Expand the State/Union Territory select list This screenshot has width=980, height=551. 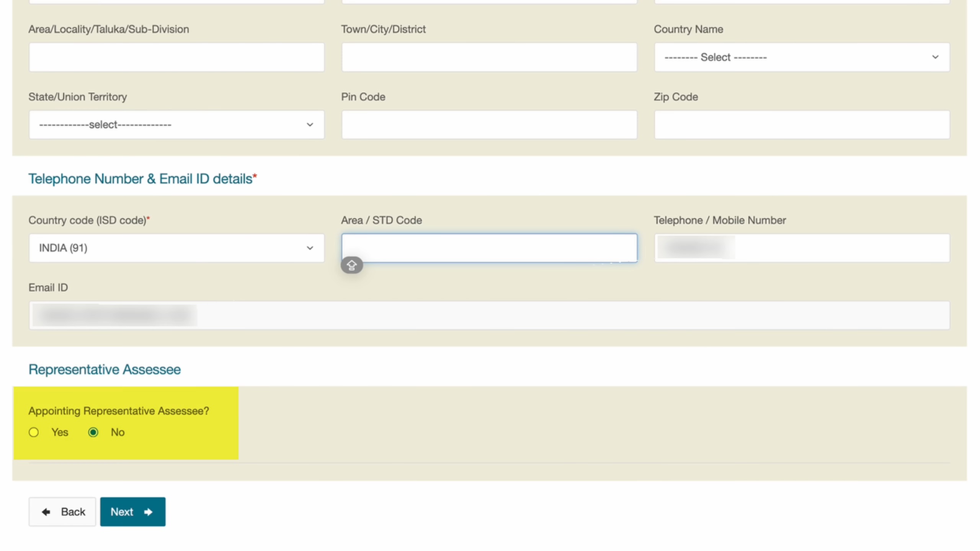[176, 124]
